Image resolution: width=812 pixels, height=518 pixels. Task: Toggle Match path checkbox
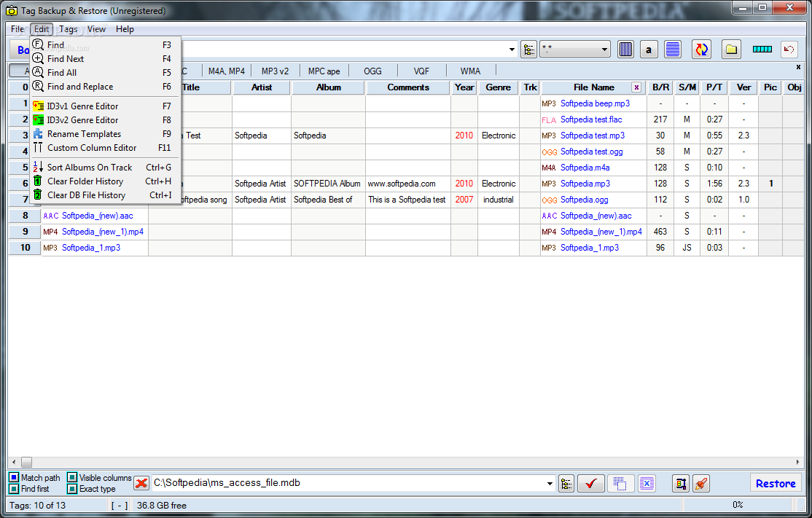(x=14, y=478)
